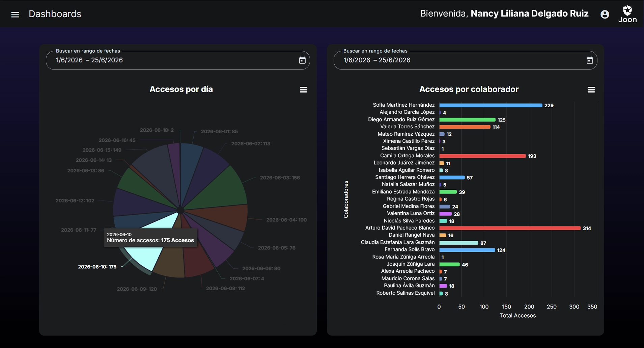Click the Joon logo

pyautogui.click(x=627, y=14)
